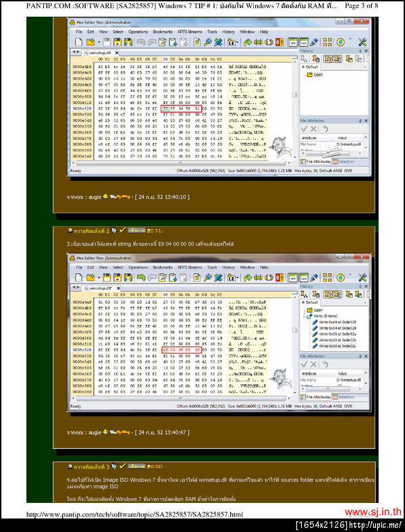Click grayed Redo arrow in lower Hex Editor window
Viewport: 405px width, 532px height.
click(152, 277)
